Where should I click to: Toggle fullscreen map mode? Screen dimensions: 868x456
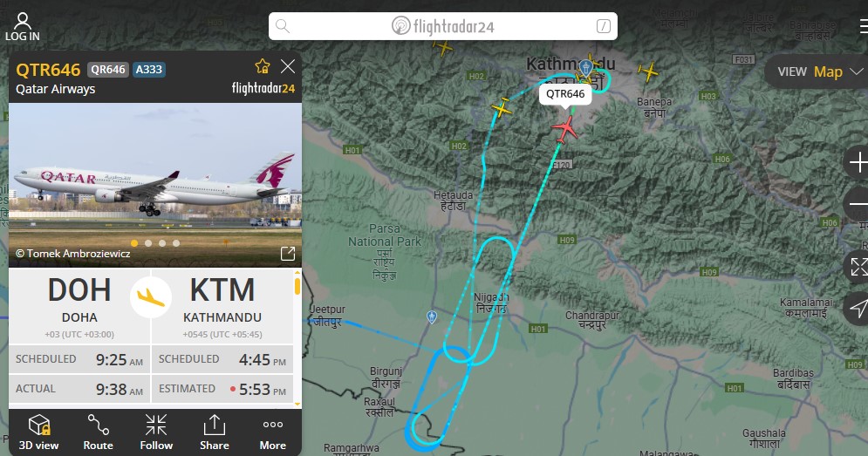pyautogui.click(x=858, y=267)
